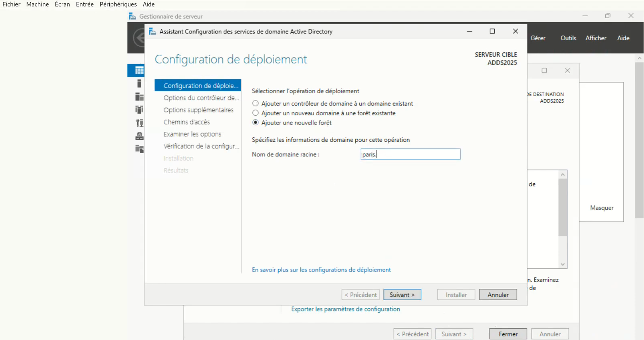Click Suivant in the AD DS wizard
The image size is (644, 340).
402,295
